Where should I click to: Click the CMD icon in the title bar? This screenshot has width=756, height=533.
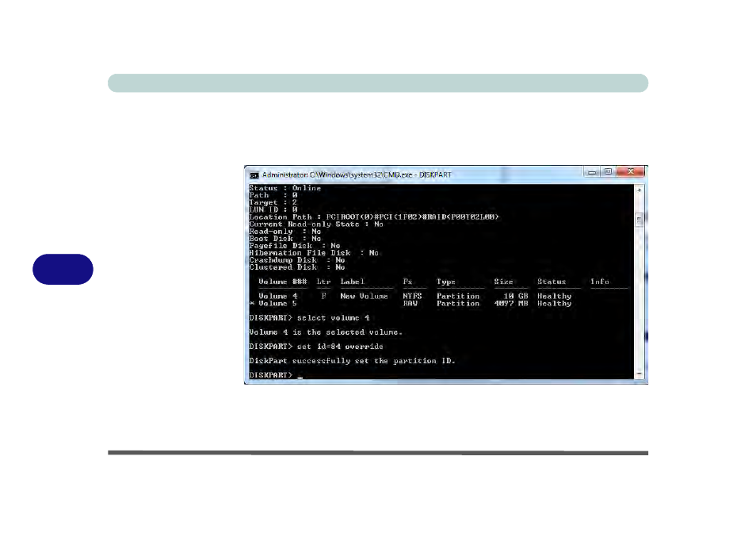click(254, 175)
